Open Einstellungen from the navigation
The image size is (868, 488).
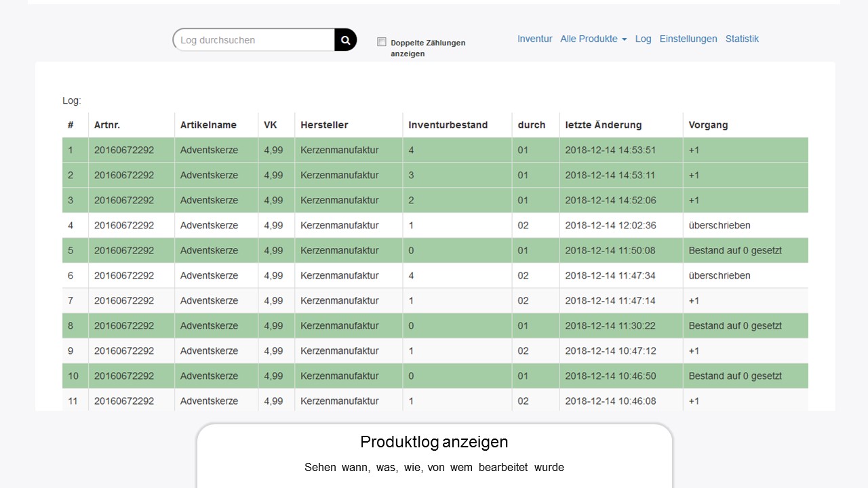tap(688, 39)
